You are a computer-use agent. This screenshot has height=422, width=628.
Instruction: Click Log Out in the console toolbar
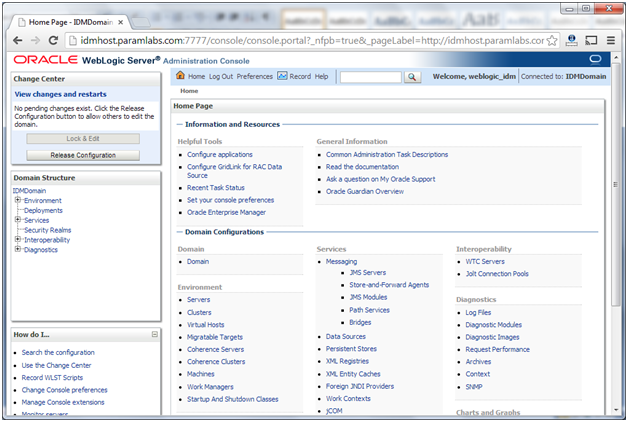pyautogui.click(x=221, y=76)
